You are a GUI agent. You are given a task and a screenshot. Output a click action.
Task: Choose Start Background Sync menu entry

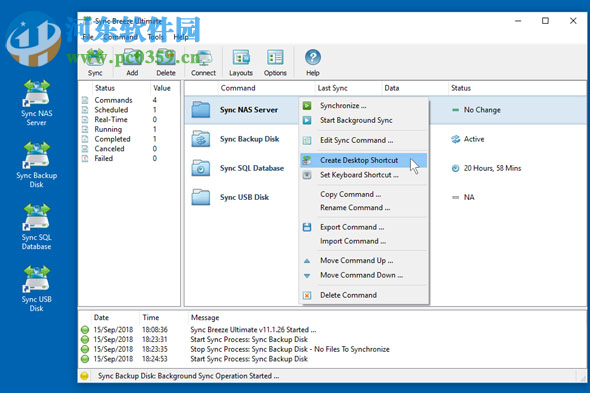364,120
